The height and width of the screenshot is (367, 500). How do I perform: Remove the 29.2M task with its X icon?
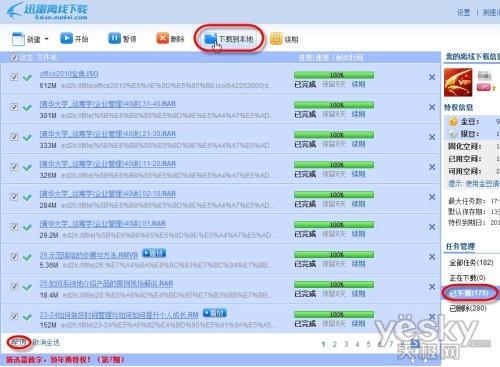pyautogui.click(x=432, y=227)
